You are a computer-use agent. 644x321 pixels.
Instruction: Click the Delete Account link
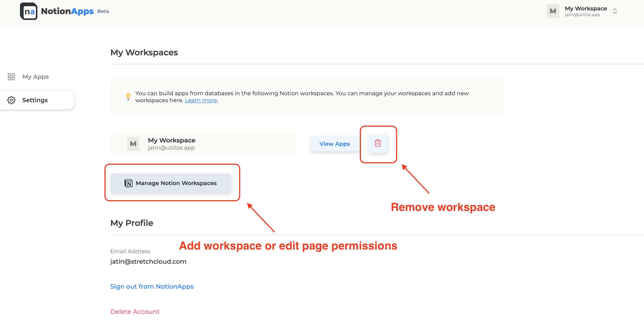click(135, 312)
